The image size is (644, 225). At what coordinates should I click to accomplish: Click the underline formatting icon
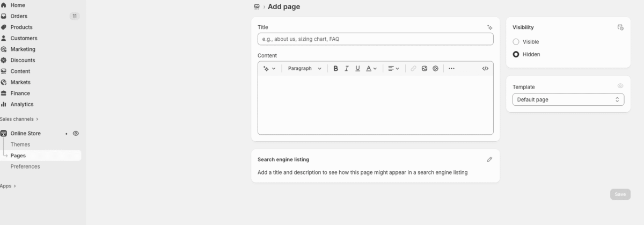coord(357,69)
